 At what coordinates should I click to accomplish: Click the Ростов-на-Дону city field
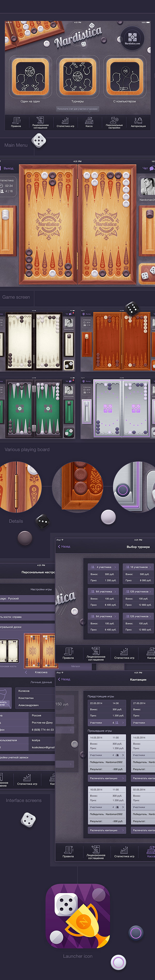pos(42,723)
